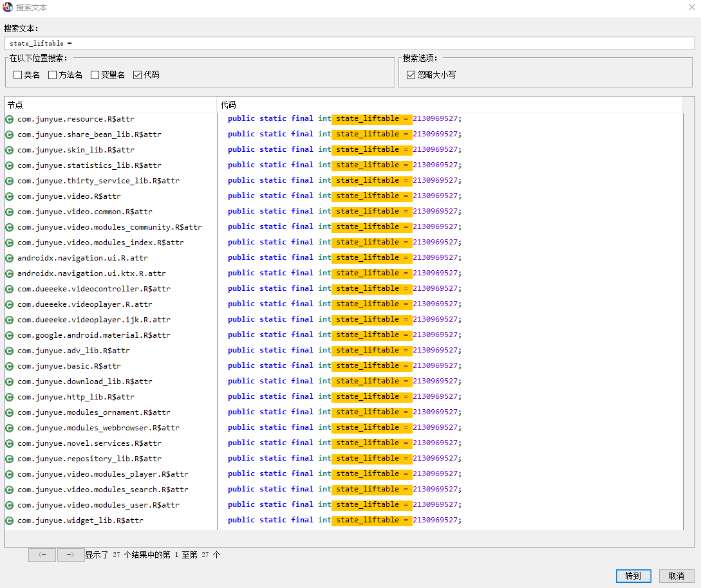Click class icon for com.junyue.http_lib.R$attr
Image resolution: width=701 pixels, height=588 pixels.
10,397
